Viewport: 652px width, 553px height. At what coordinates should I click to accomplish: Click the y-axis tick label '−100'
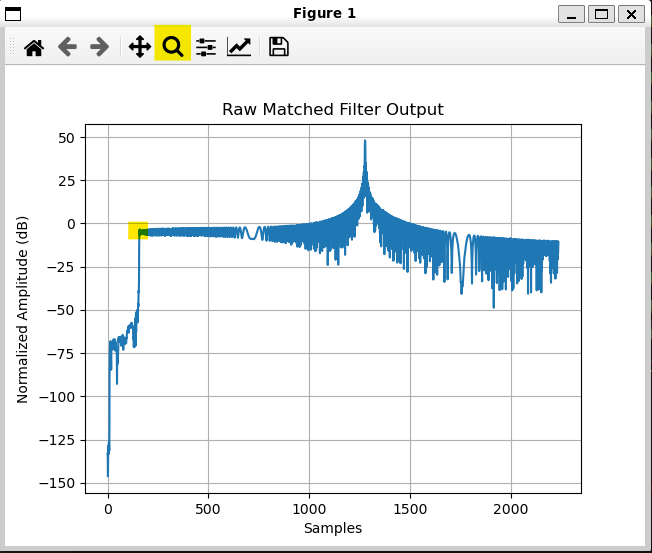point(57,397)
